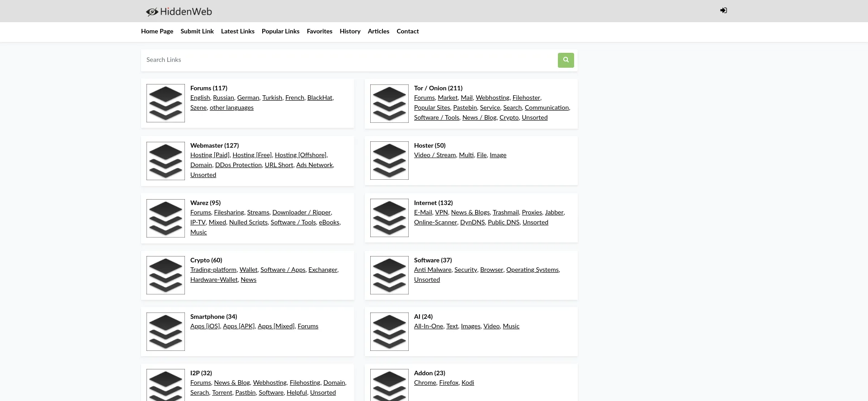Open the Software (37) category title
868x401 pixels.
(x=433, y=261)
